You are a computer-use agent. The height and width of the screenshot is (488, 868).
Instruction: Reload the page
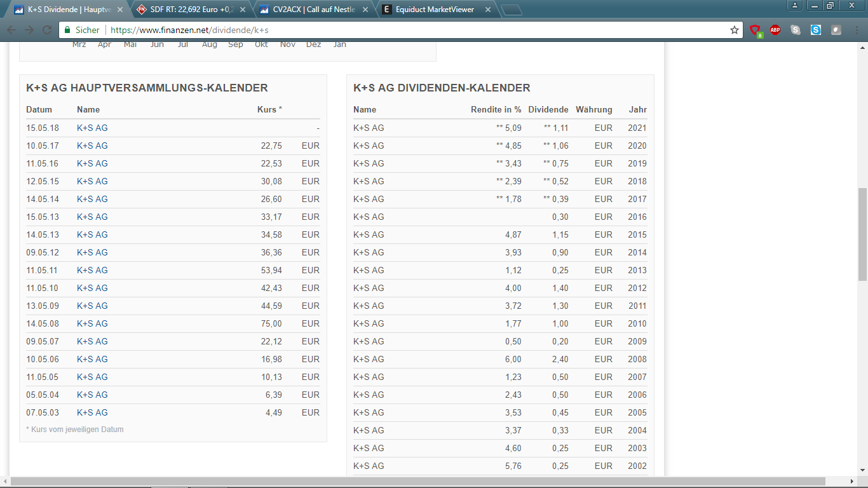coord(47,30)
